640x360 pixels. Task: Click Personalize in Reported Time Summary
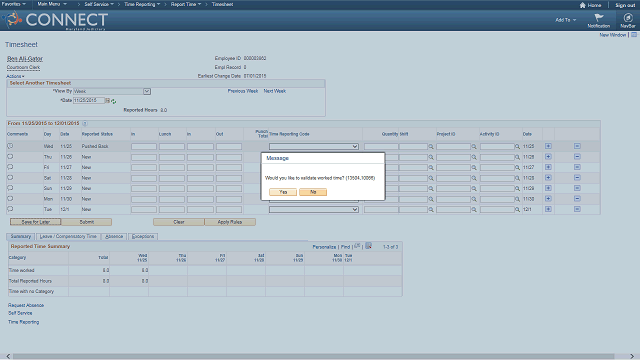pyautogui.click(x=324, y=247)
